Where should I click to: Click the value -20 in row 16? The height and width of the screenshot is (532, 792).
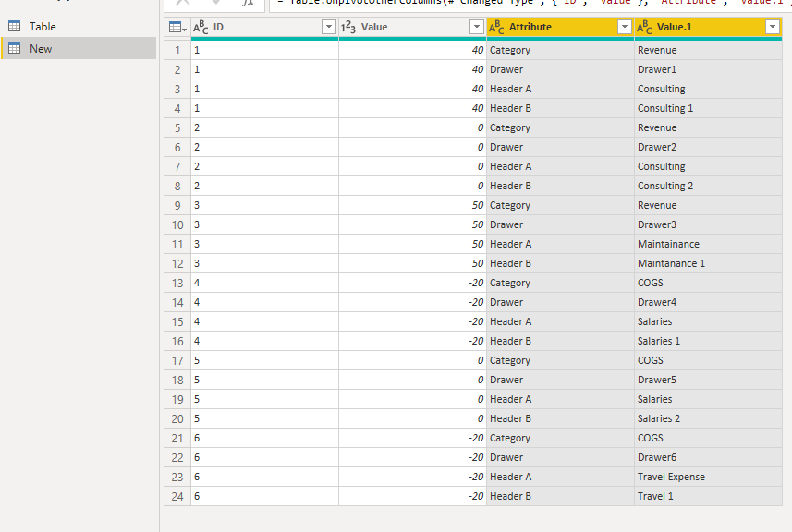coord(413,341)
